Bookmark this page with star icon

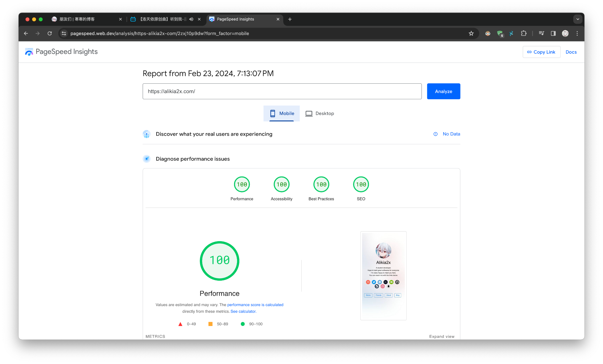pyautogui.click(x=471, y=34)
